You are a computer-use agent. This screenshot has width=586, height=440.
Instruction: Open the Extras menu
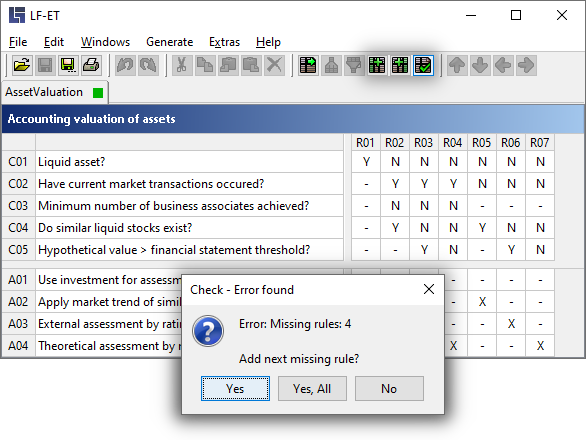pyautogui.click(x=224, y=42)
